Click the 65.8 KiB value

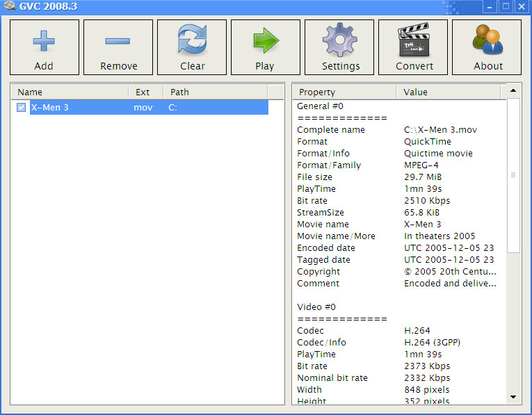421,213
